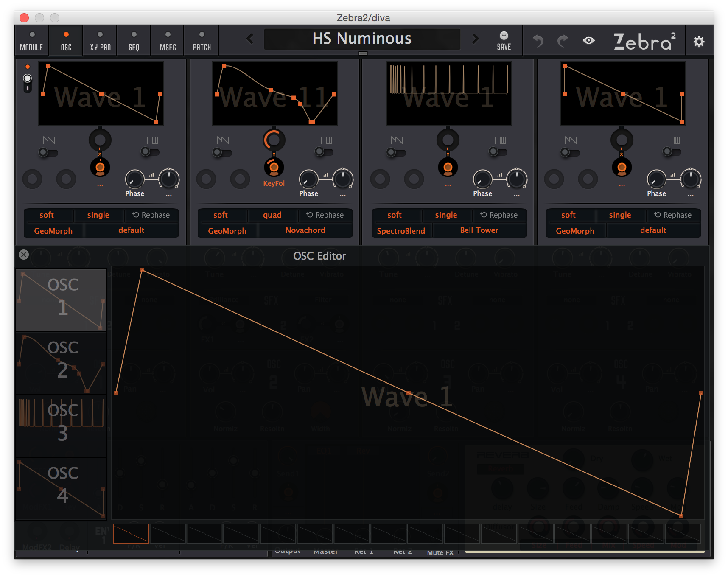The image size is (728, 577).
Task: Open oscillator 4 GeoMorph mode dropdown
Action: (x=575, y=231)
